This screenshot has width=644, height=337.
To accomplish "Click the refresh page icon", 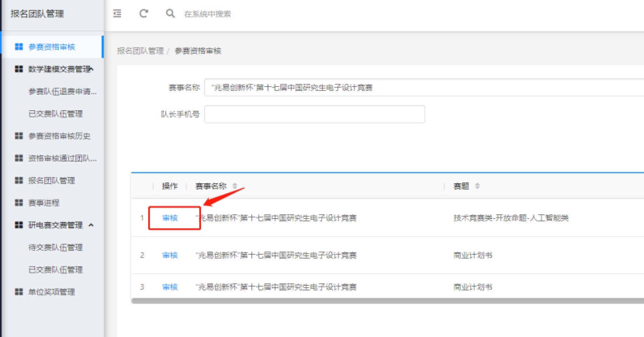I will (144, 14).
